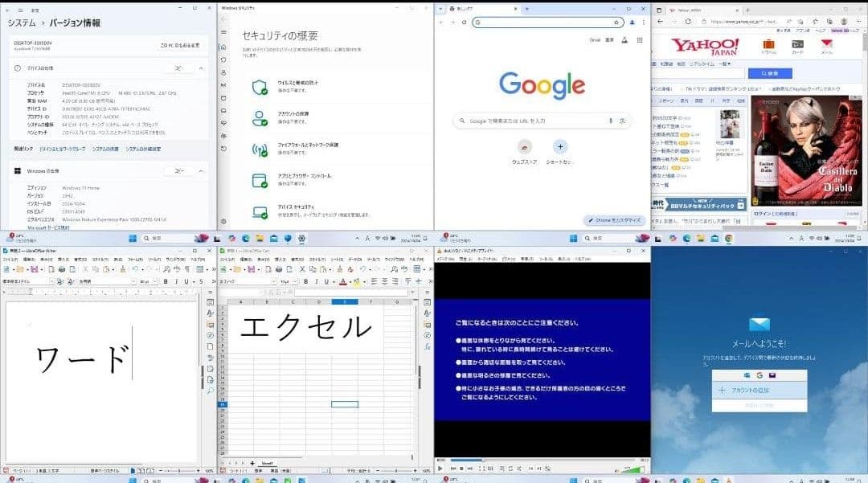Click the play button in the media player
868x483 pixels.
point(440,468)
